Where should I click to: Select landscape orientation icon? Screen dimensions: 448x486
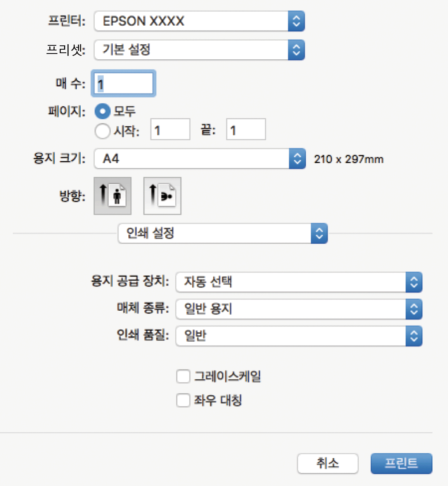point(162,196)
